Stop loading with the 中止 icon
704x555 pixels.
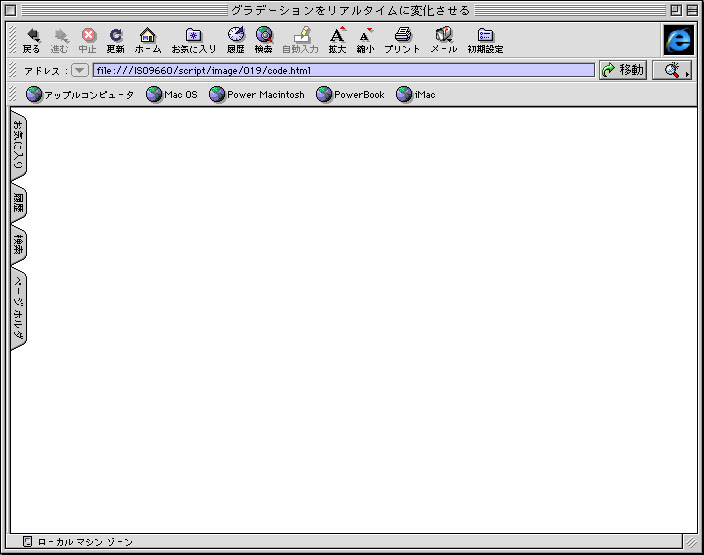pyautogui.click(x=88, y=40)
